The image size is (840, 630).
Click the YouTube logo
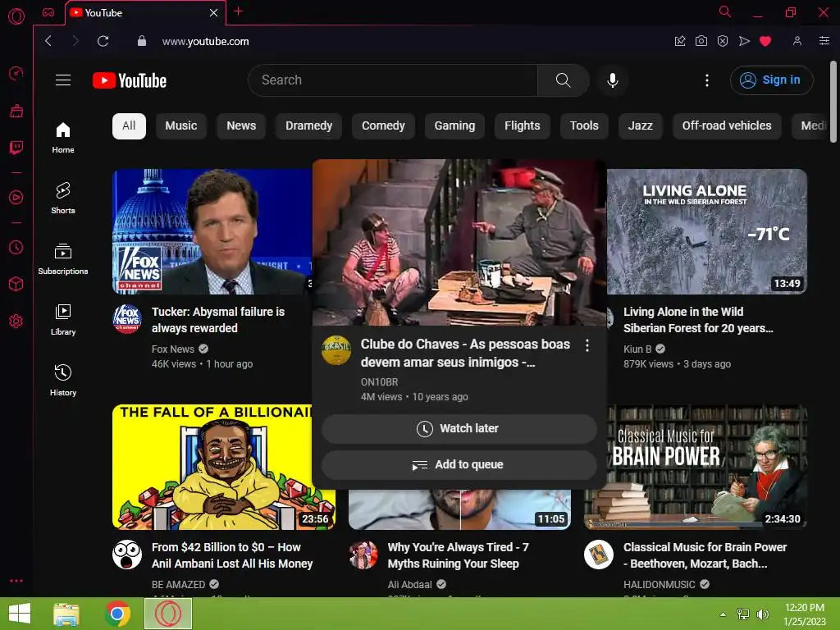point(130,80)
